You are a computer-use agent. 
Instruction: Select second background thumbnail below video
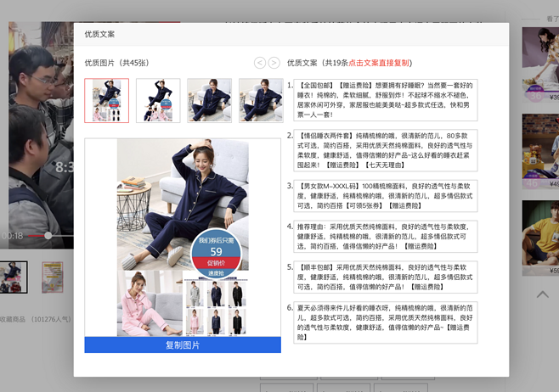tap(53, 277)
